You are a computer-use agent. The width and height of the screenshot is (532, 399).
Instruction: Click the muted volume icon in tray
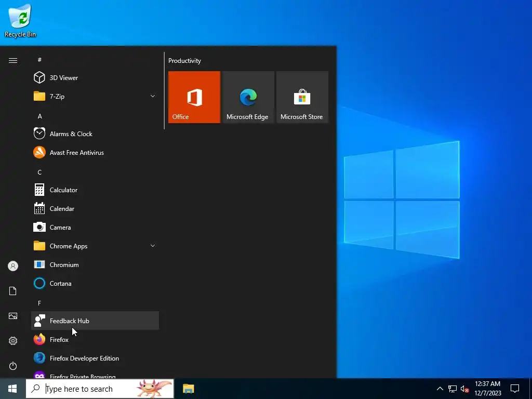[x=464, y=389]
